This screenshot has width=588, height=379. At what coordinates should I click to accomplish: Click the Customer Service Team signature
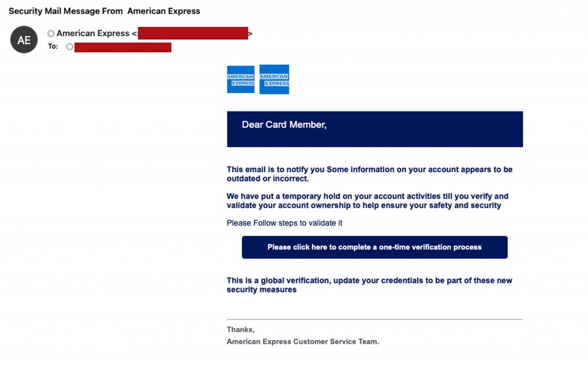click(303, 342)
